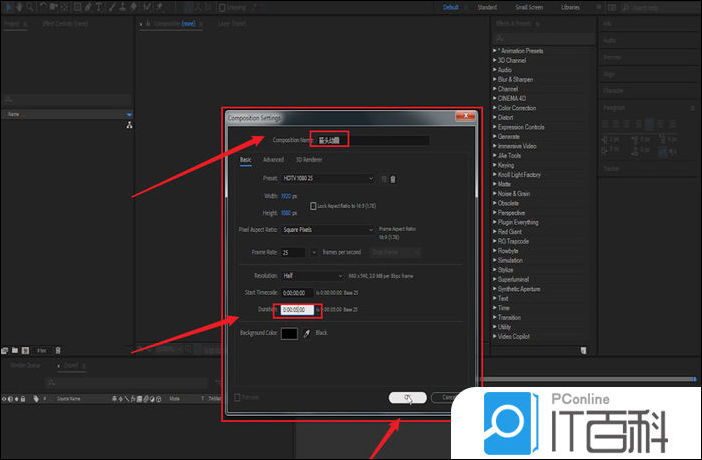
Task: Click the new folder icon in Project panel
Action: [15, 350]
